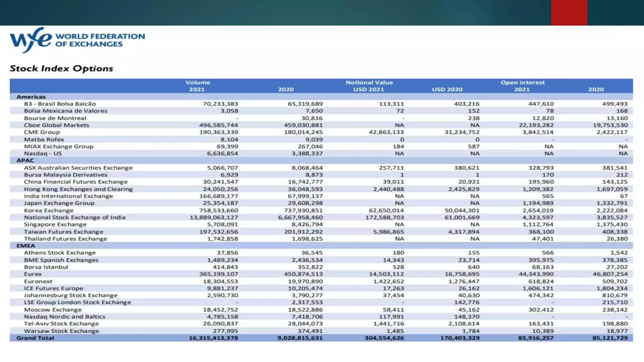The height and width of the screenshot is (362, 644).
Task: Click Athens Stock Exchange row label
Action: point(60,253)
